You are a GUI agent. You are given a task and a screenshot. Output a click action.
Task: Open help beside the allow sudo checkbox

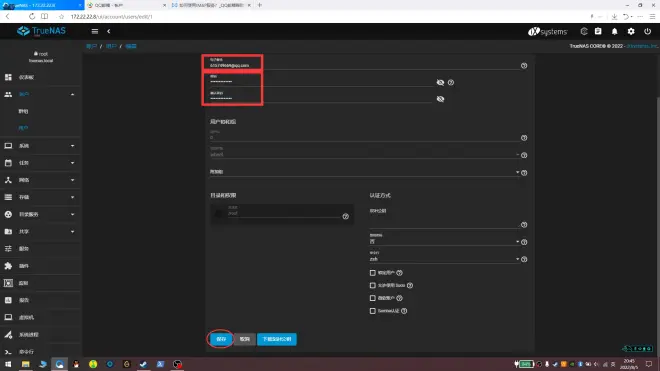[410, 286]
